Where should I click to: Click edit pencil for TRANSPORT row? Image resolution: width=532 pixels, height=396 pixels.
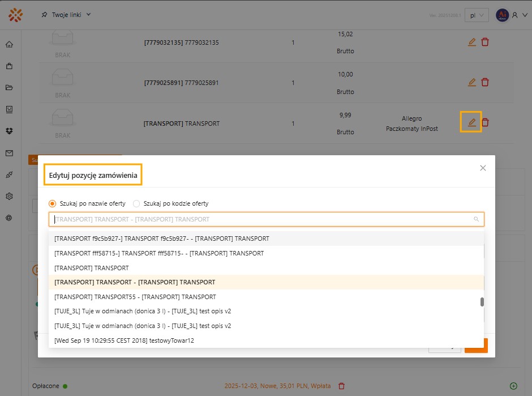click(x=471, y=122)
